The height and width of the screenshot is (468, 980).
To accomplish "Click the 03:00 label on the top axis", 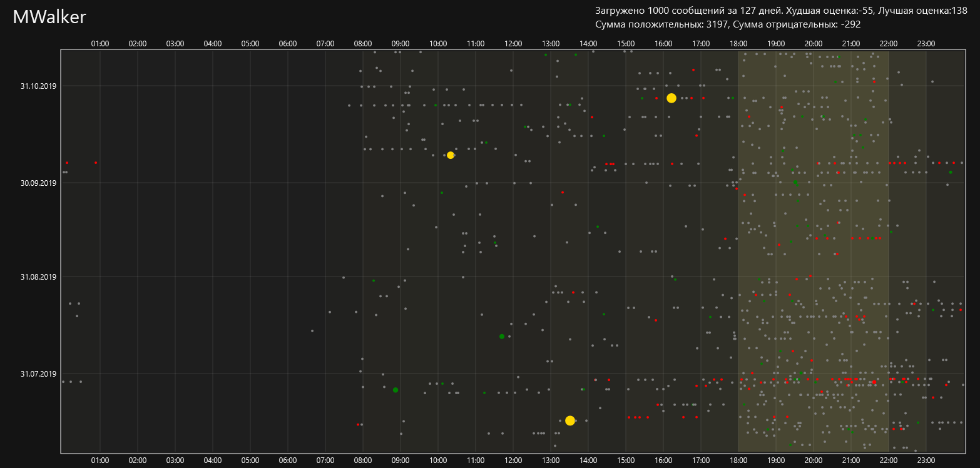I will click(175, 43).
